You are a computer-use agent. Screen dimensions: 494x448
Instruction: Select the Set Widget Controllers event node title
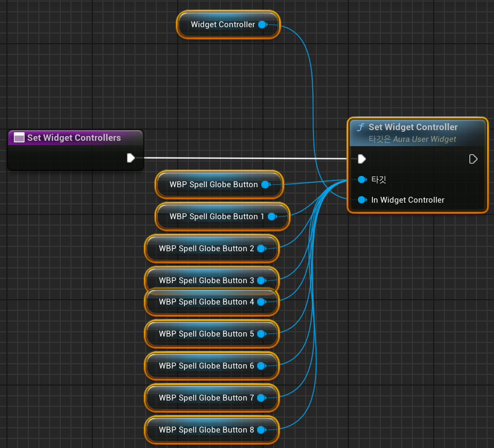74,138
